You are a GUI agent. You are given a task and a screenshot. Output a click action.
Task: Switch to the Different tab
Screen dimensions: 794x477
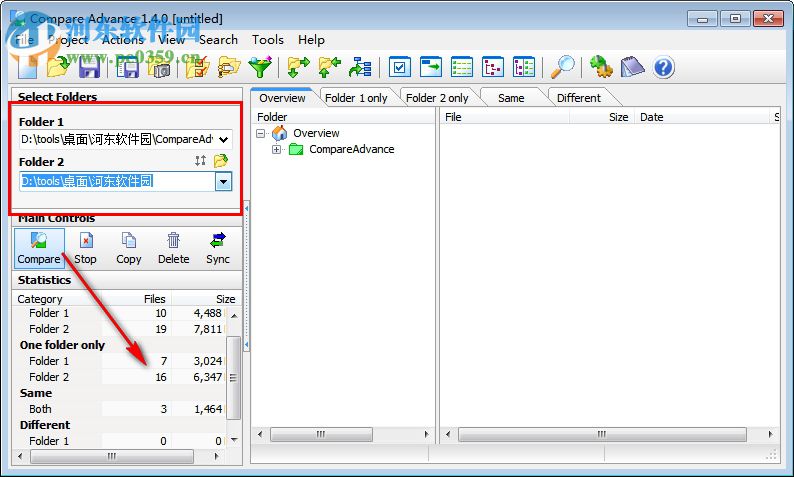(578, 98)
